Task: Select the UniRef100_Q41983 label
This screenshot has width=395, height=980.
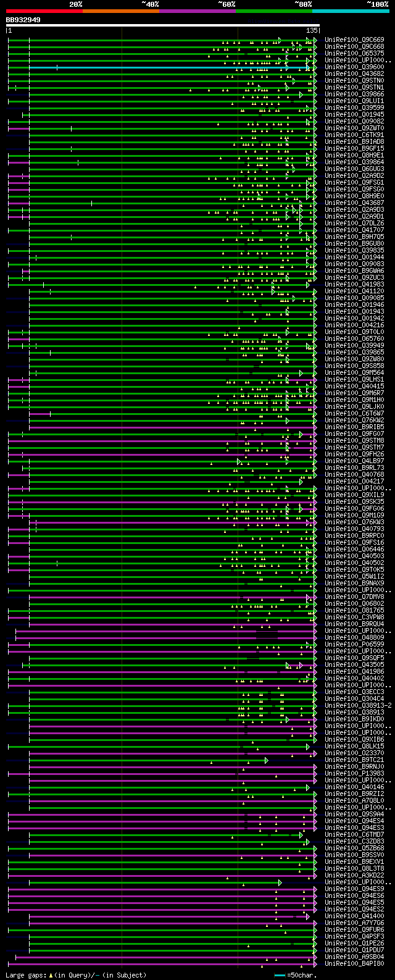Action: (x=354, y=284)
